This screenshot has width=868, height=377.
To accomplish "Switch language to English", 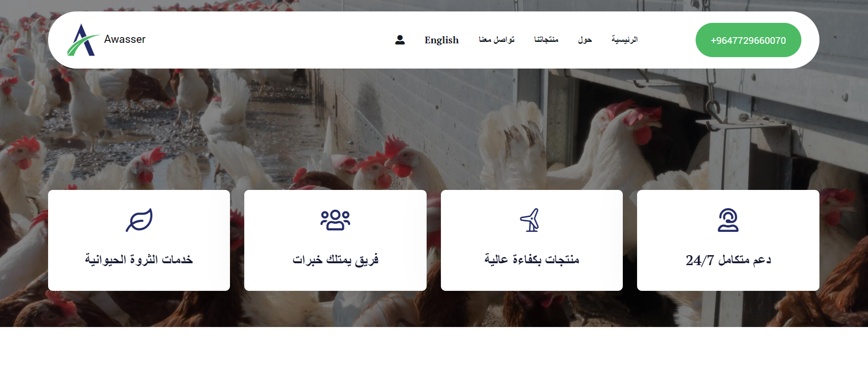I will click(441, 40).
